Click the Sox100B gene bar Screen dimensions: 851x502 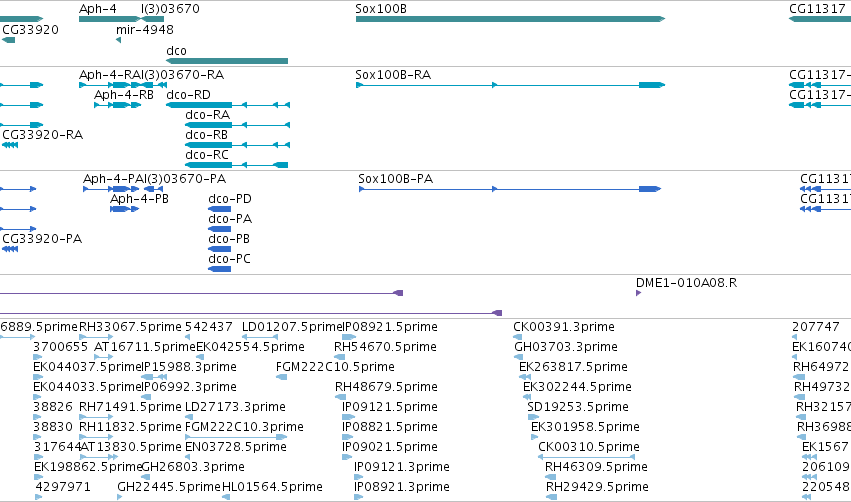pyautogui.click(x=510, y=19)
